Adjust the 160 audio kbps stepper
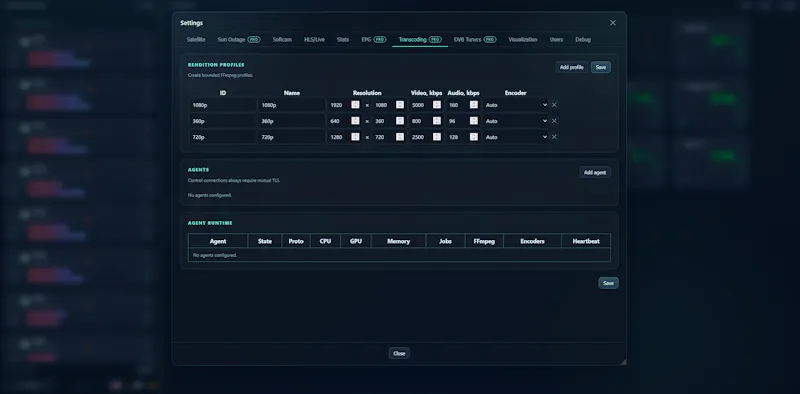800x394 pixels. tap(474, 105)
